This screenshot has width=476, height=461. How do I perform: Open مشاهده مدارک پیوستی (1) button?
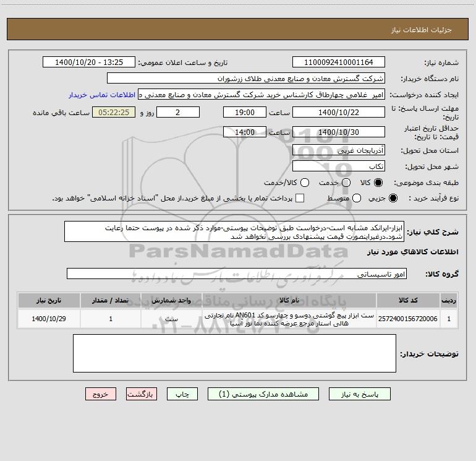click(x=263, y=394)
